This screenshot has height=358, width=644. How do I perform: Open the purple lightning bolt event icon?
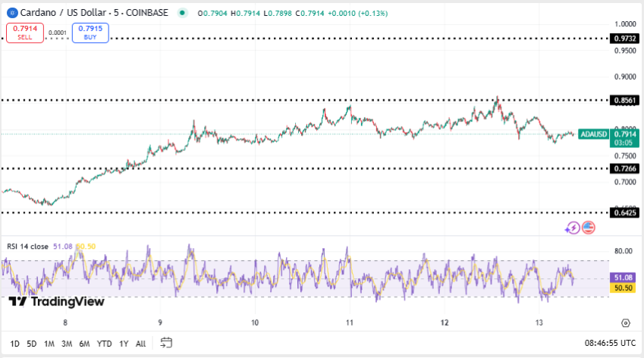pyautogui.click(x=573, y=228)
